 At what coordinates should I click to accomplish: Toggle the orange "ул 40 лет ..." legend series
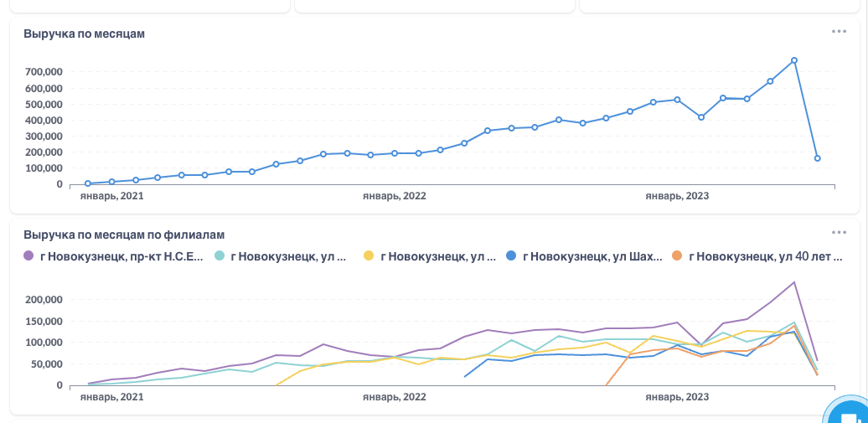pos(757,256)
